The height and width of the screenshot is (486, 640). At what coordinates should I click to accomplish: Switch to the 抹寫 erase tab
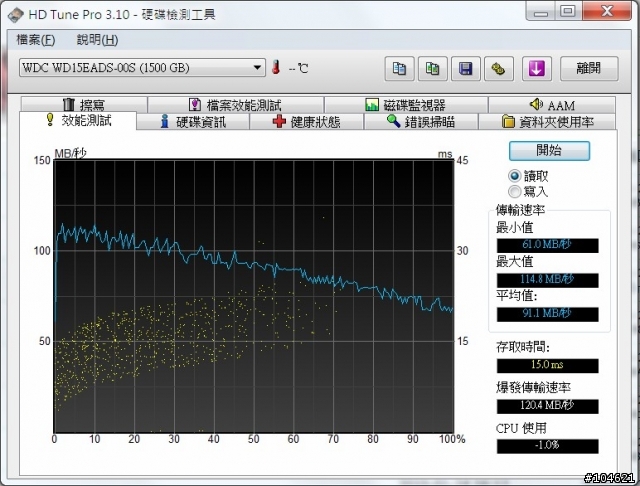(x=84, y=105)
